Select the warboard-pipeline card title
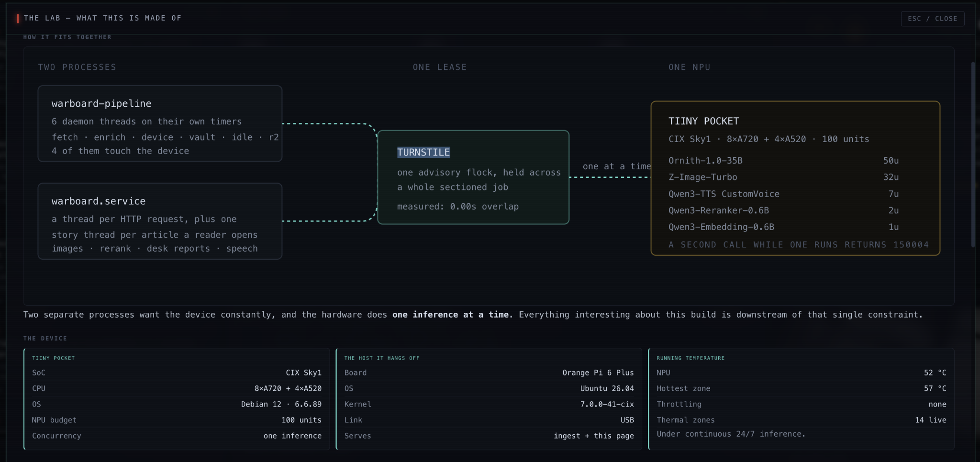Viewport: 980px width, 462px height. click(101, 103)
